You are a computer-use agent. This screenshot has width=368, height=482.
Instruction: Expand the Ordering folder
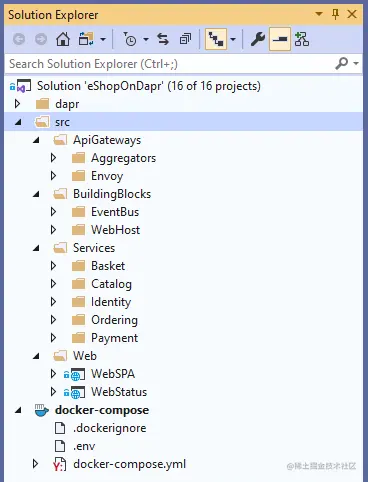coord(53,320)
